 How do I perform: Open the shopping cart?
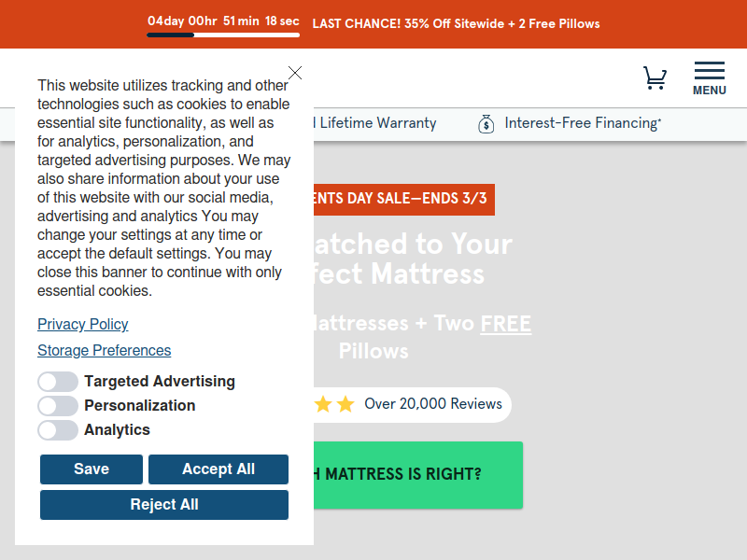pos(655,77)
